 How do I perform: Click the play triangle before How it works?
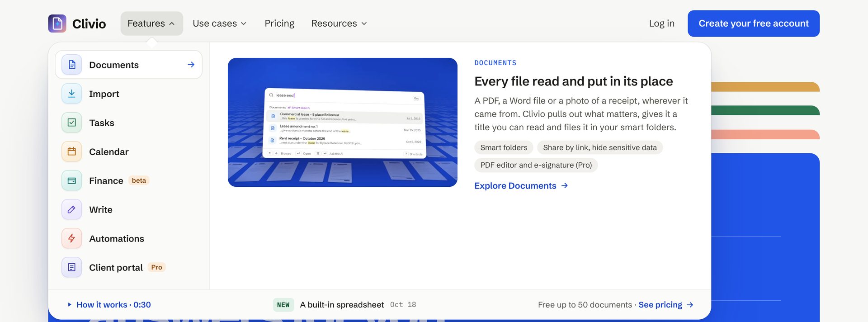coord(70,305)
